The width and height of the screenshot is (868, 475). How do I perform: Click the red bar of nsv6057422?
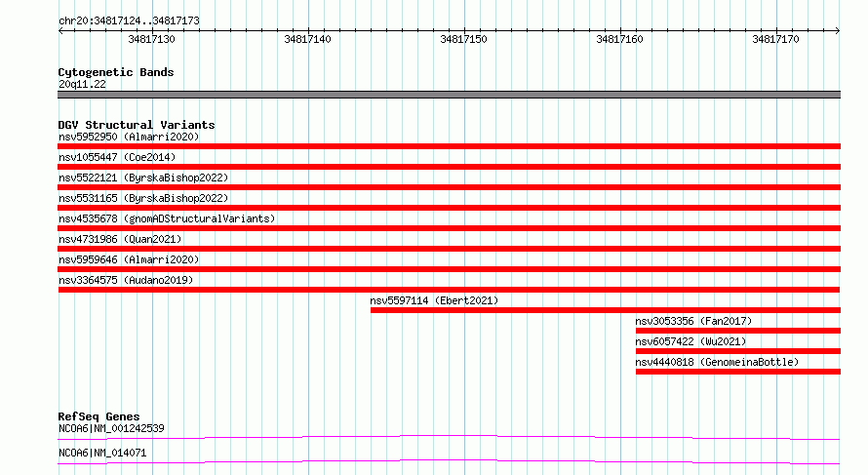coord(738,351)
